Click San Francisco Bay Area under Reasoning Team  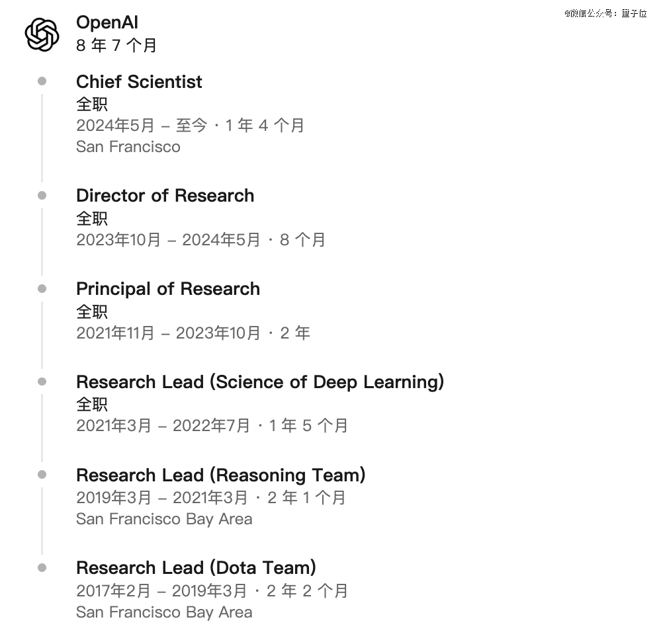[164, 519]
